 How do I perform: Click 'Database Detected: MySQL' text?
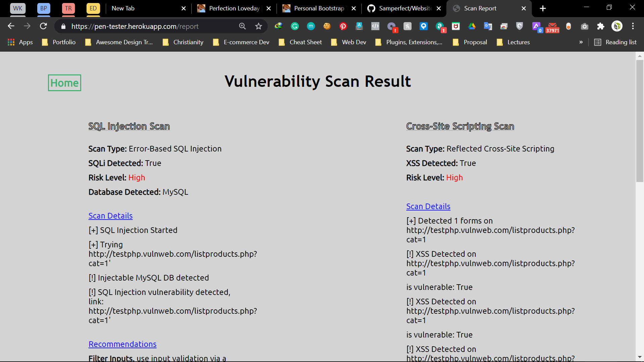138,192
